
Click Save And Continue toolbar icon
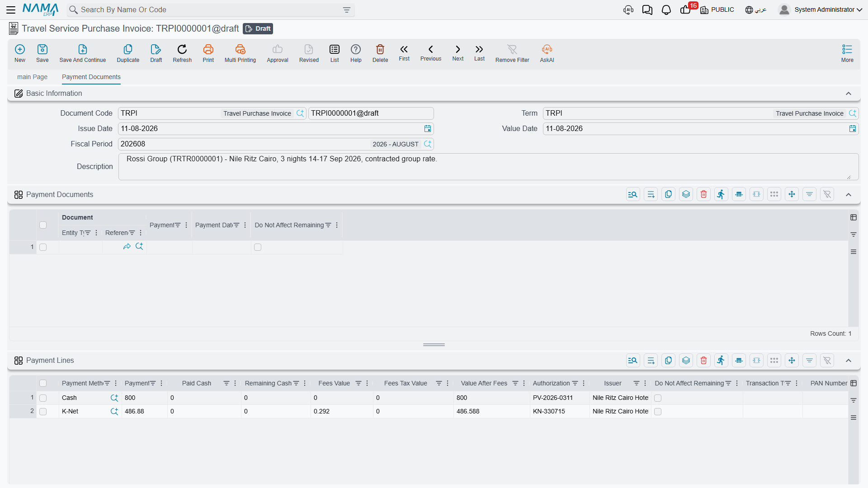click(x=83, y=53)
